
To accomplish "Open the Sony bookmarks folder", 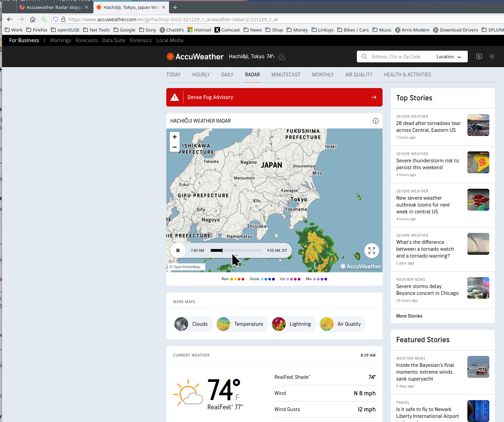I will click(147, 30).
